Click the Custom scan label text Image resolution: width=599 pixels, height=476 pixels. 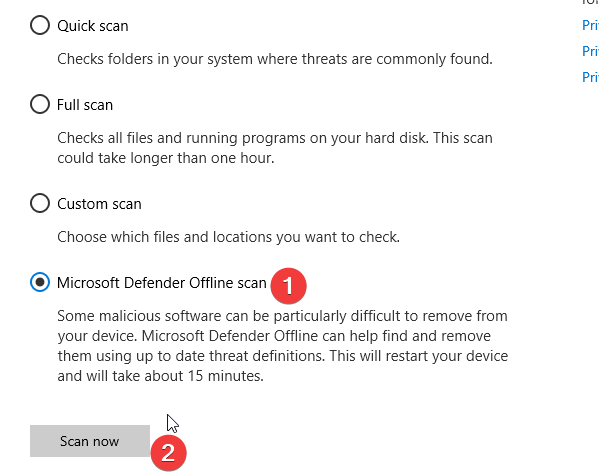coord(99,204)
